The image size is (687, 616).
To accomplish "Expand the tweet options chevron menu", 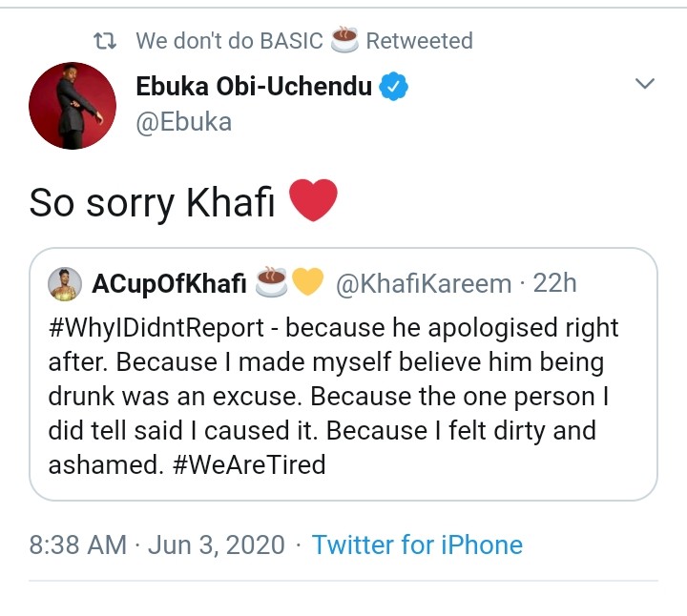I will 645,85.
